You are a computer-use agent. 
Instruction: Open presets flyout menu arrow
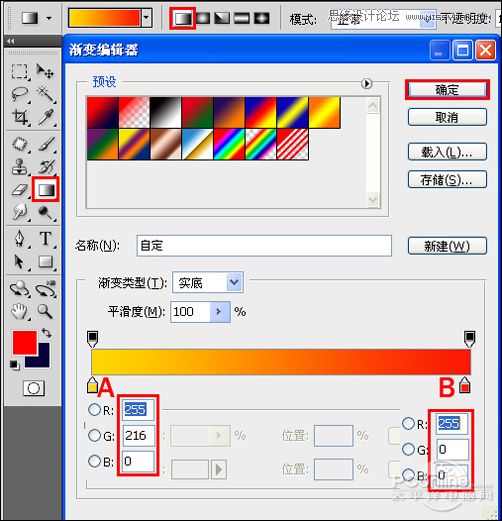coord(367,83)
